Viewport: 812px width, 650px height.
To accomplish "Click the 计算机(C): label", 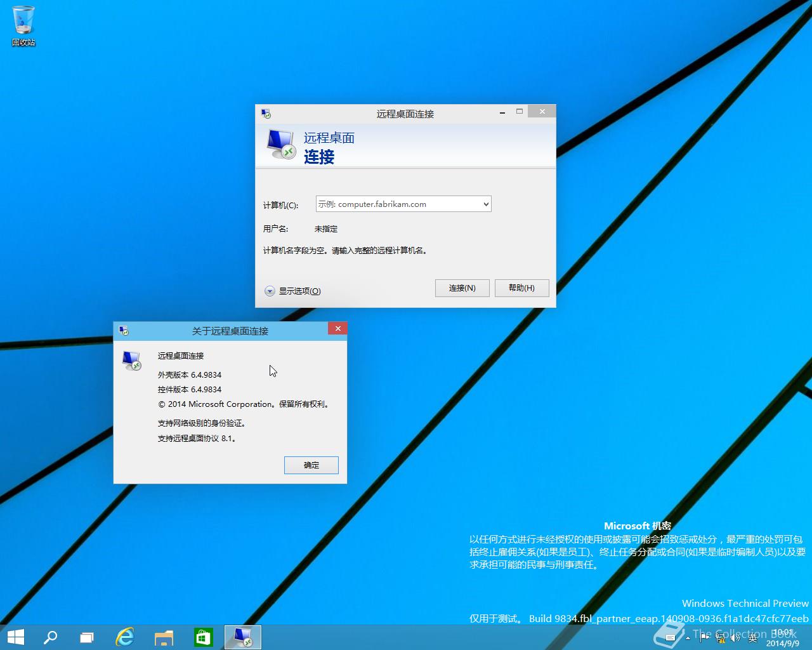I will (280, 205).
